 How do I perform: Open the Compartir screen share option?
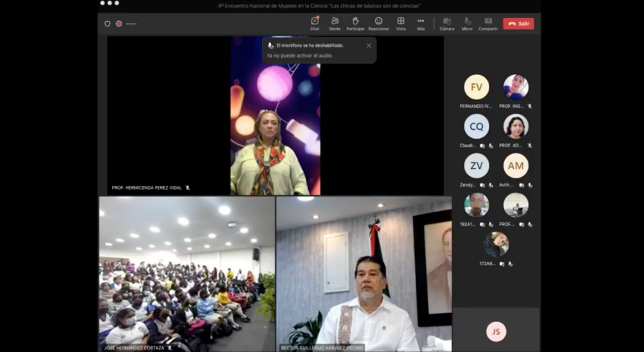(x=488, y=23)
